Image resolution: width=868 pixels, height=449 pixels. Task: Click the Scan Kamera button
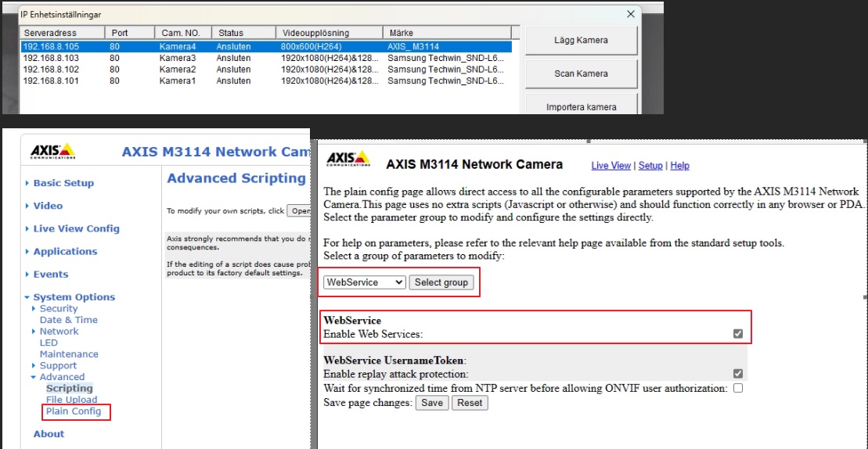coord(581,74)
